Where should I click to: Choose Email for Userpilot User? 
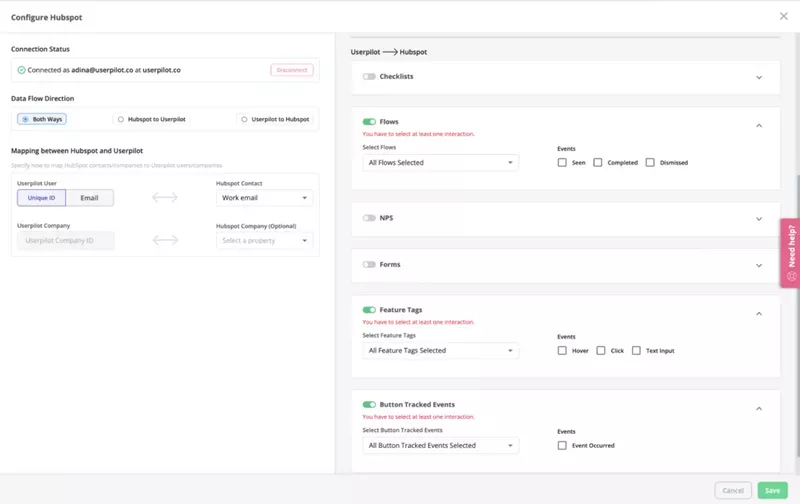[x=89, y=197]
